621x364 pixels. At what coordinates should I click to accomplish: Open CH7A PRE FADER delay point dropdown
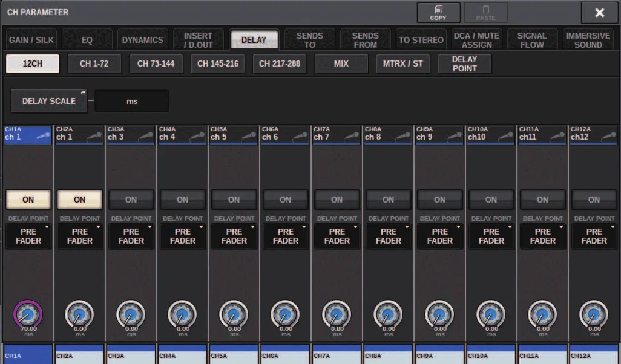point(337,236)
